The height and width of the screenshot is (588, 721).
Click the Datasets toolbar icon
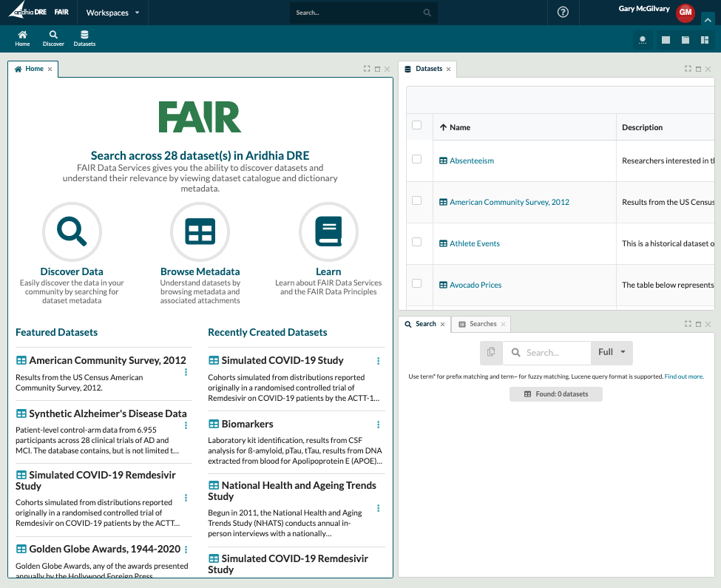pyautogui.click(x=84, y=38)
